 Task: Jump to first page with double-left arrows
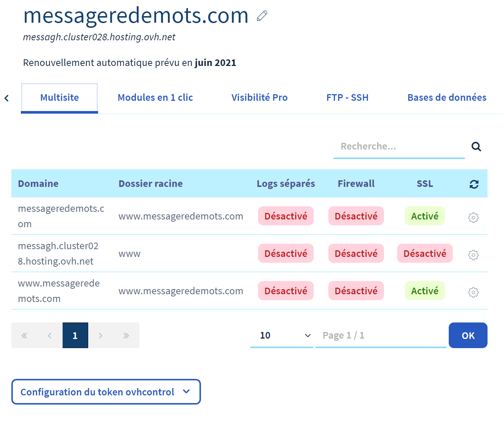pyautogui.click(x=24, y=336)
